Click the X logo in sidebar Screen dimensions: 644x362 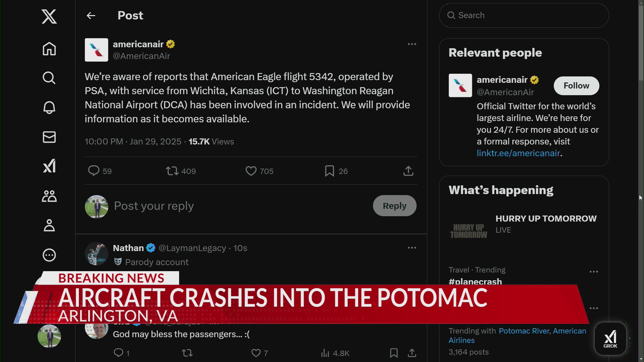coord(49,16)
